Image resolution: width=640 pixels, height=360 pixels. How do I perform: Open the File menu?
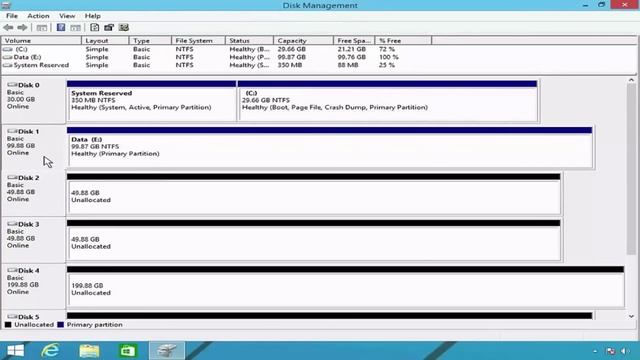tap(12, 16)
